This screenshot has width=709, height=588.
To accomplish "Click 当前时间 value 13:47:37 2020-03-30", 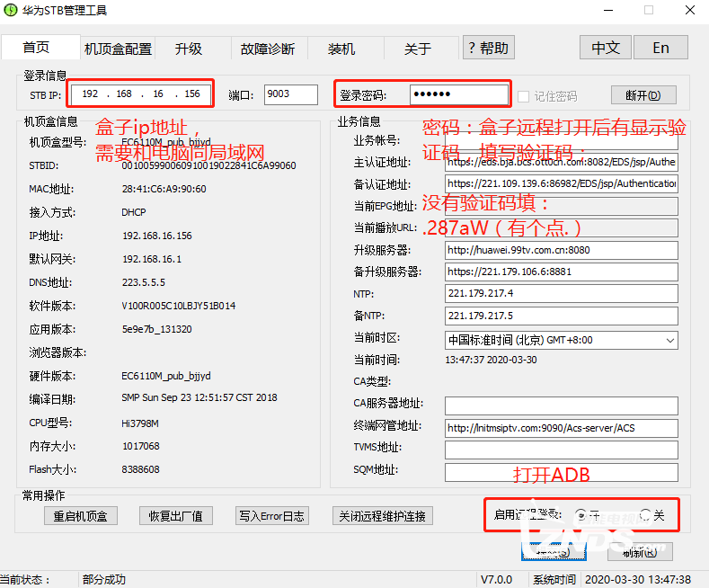I will (x=491, y=360).
